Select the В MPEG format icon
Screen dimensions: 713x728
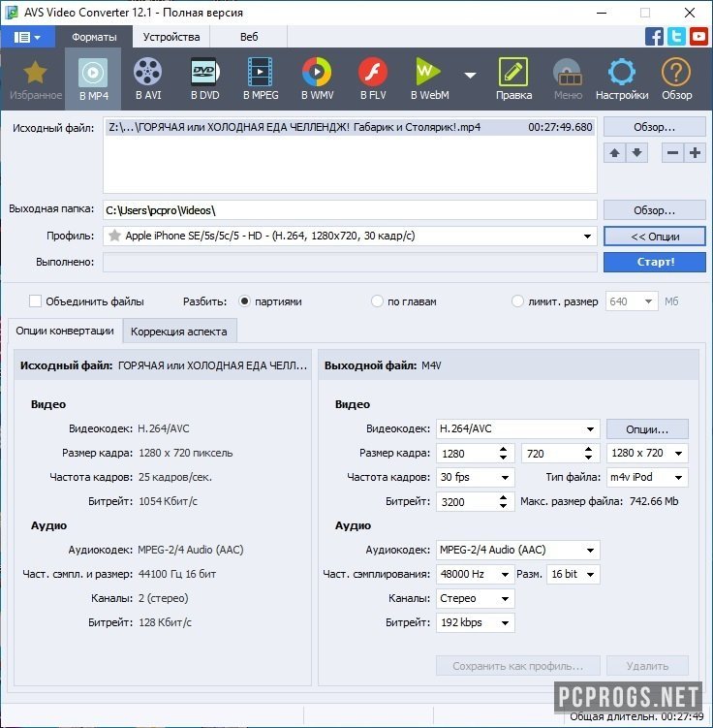[x=261, y=79]
